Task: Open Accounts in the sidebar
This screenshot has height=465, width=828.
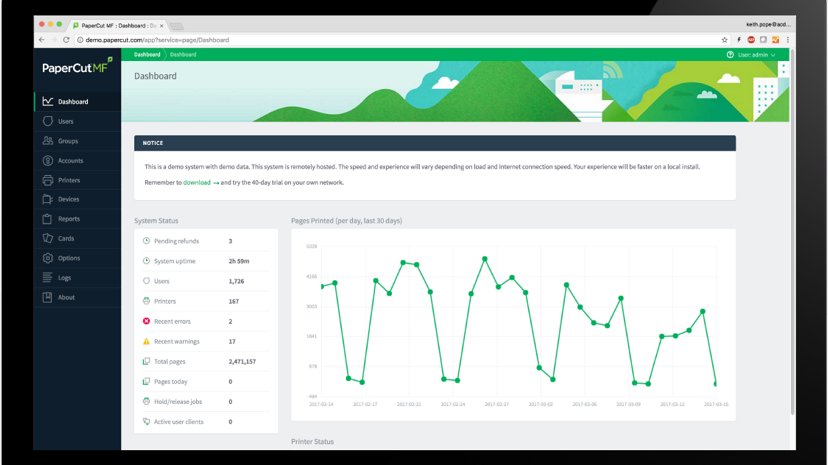Action: (77, 160)
